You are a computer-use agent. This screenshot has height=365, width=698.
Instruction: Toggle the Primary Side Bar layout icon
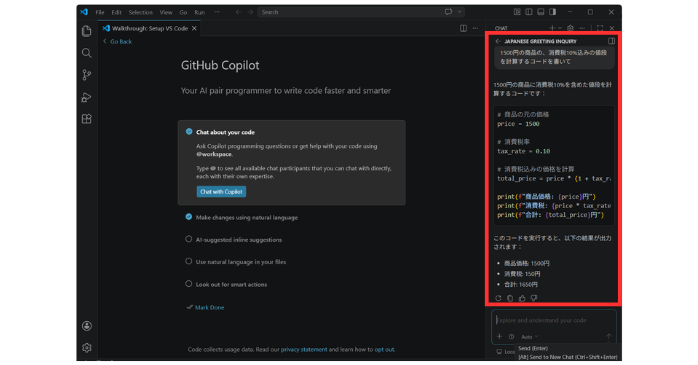529,12
